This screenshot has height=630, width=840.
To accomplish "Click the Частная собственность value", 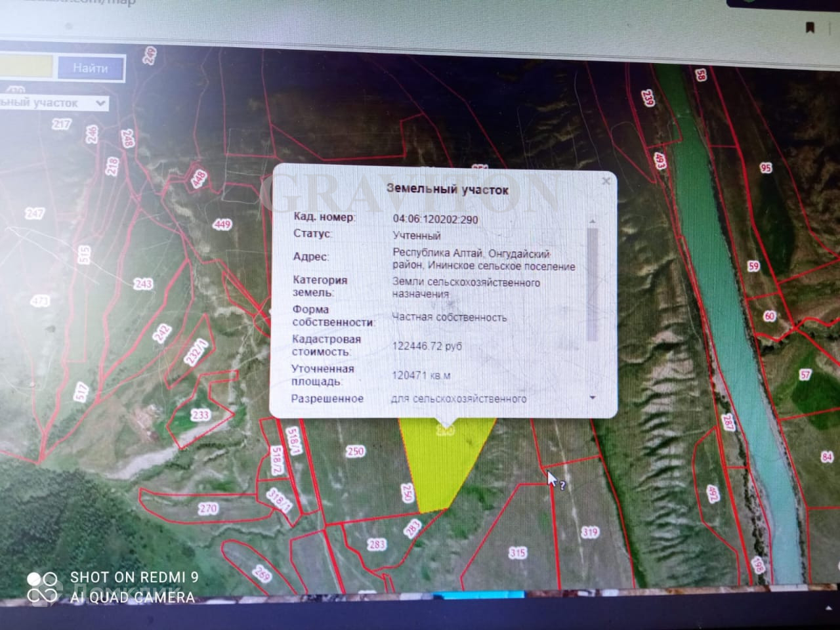I will [450, 318].
